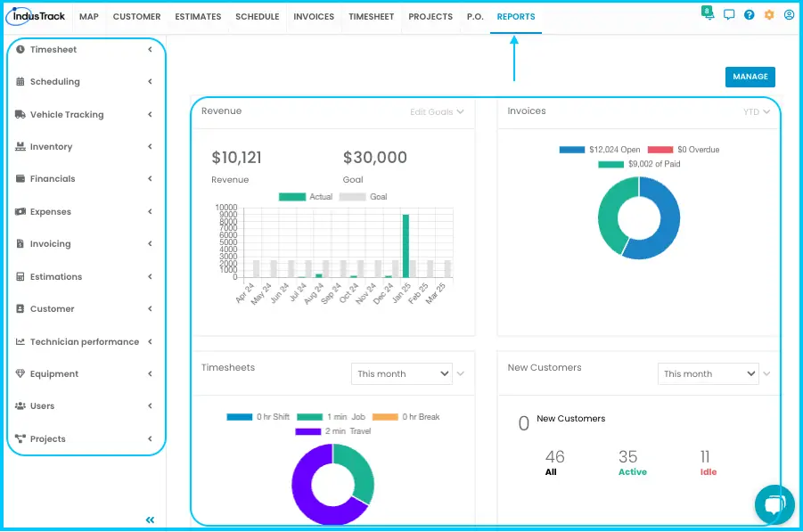
Task: Go to the PROJECTS tab
Action: tap(430, 16)
